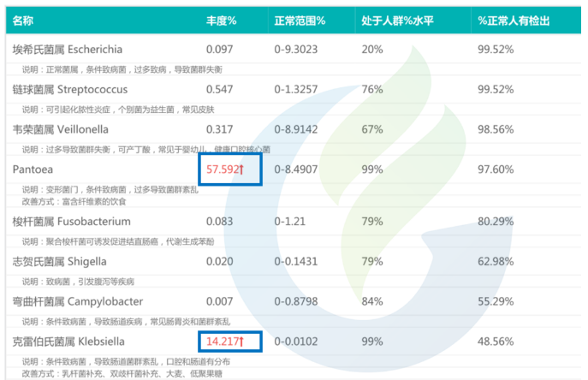588x380 pixels.
Task: Select the highlighted Klebsiella abundance value box
Action: [229, 342]
